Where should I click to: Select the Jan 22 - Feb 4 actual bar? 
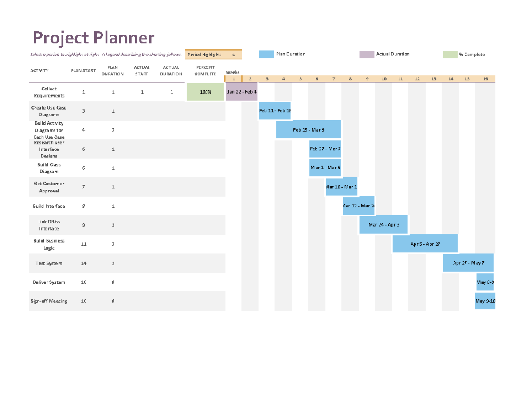coord(242,92)
